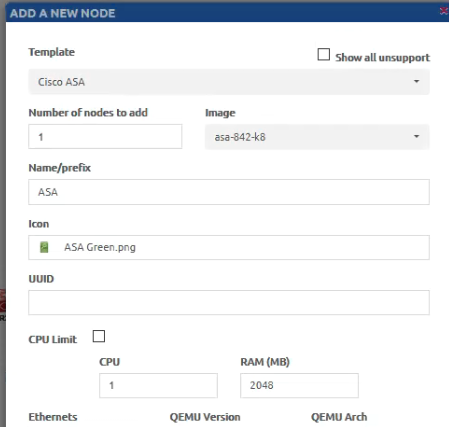Tick the Show all unsupport checkbox
The width and height of the screenshot is (449, 427).
click(323, 54)
